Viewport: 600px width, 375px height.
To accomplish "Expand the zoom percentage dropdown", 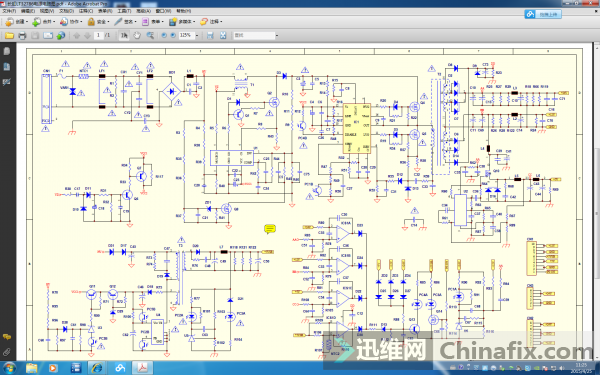I will coord(197,36).
